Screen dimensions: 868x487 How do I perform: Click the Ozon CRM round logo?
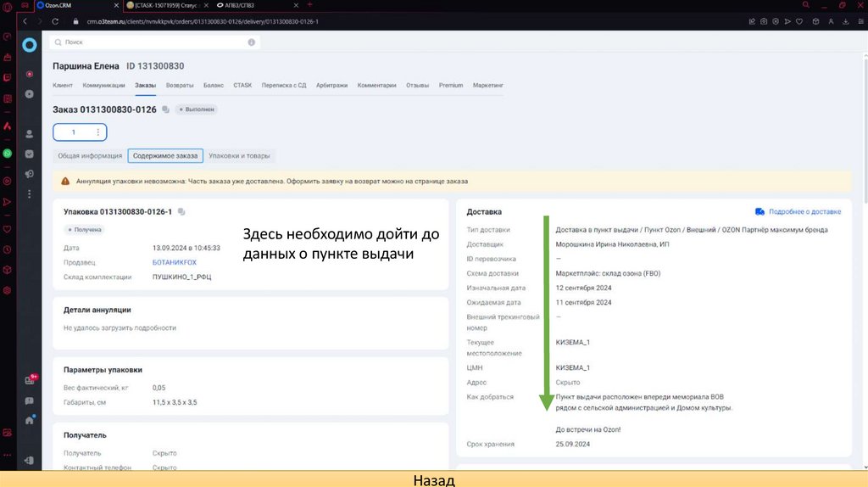tap(30, 45)
